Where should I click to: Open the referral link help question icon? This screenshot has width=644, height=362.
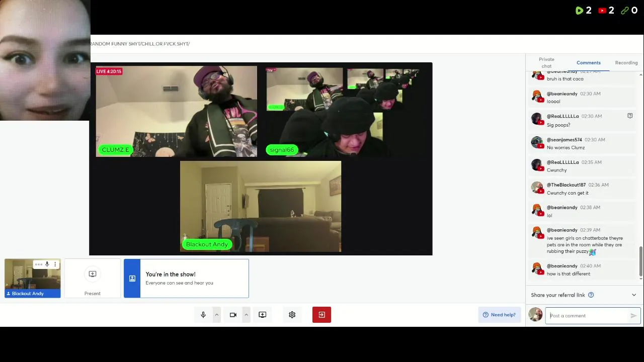pos(591,295)
